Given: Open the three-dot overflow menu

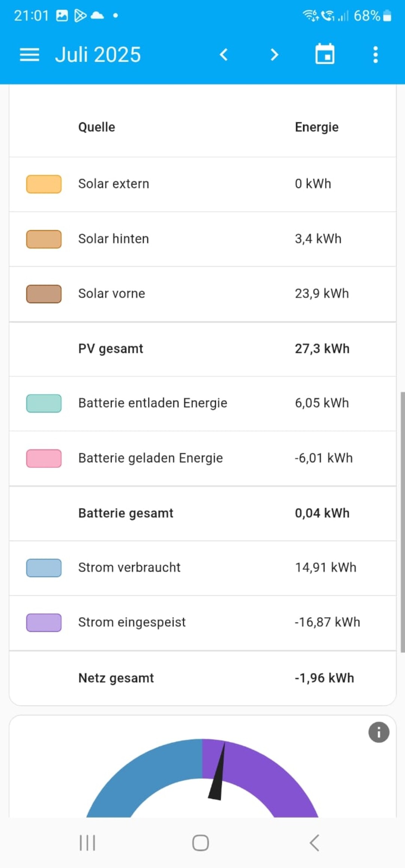Looking at the screenshot, I should click(375, 55).
